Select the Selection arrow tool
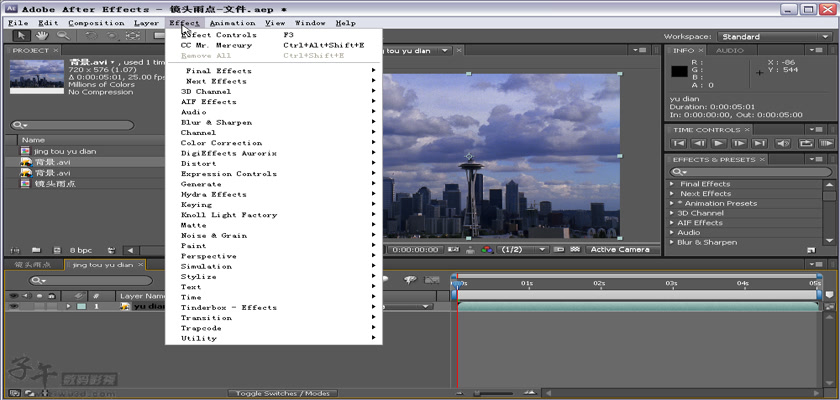This screenshot has height=400, width=840. 21,36
